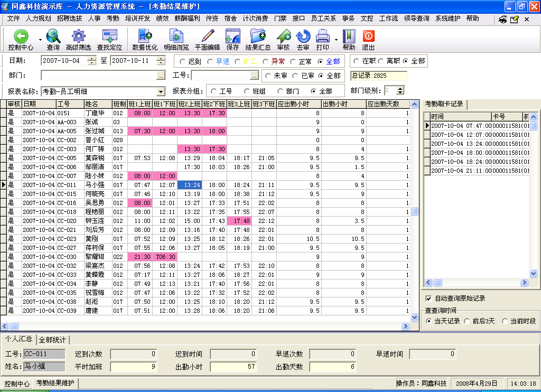
Task: Click the 查询 (Query) magnifier icon
Action: (53, 36)
